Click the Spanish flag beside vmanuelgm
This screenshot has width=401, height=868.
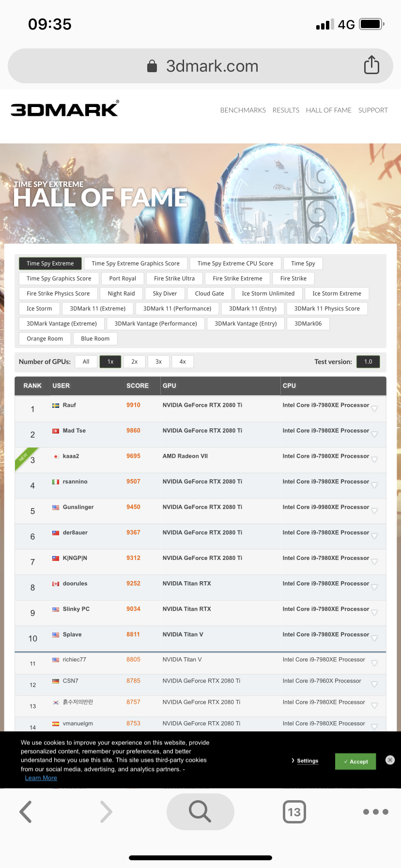(x=56, y=724)
